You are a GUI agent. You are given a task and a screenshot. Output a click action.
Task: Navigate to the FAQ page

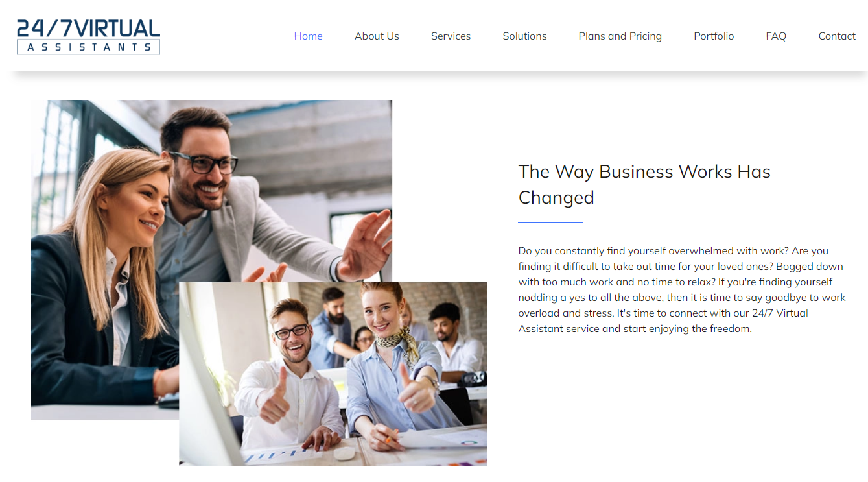[x=776, y=36]
